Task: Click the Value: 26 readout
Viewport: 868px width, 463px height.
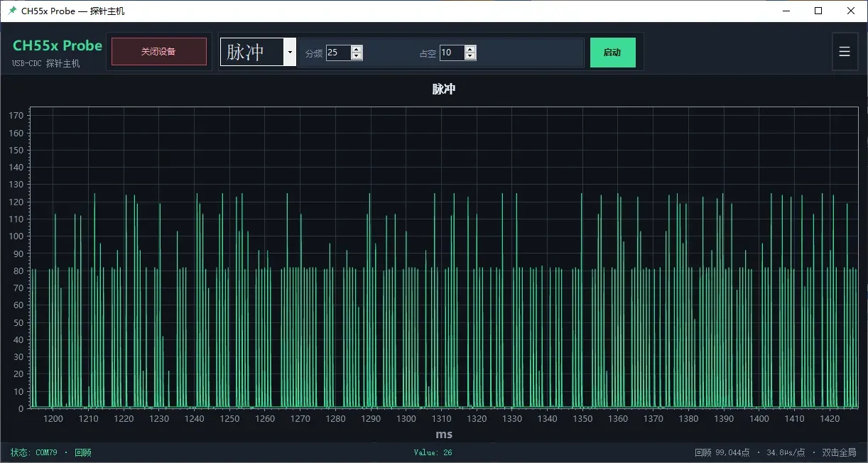Action: [433, 452]
